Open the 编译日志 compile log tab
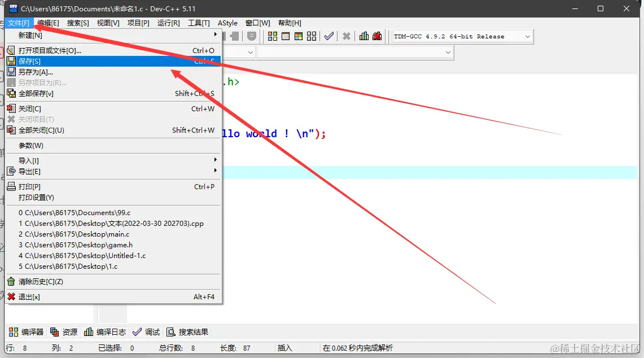This screenshot has height=358, width=644. click(x=105, y=331)
